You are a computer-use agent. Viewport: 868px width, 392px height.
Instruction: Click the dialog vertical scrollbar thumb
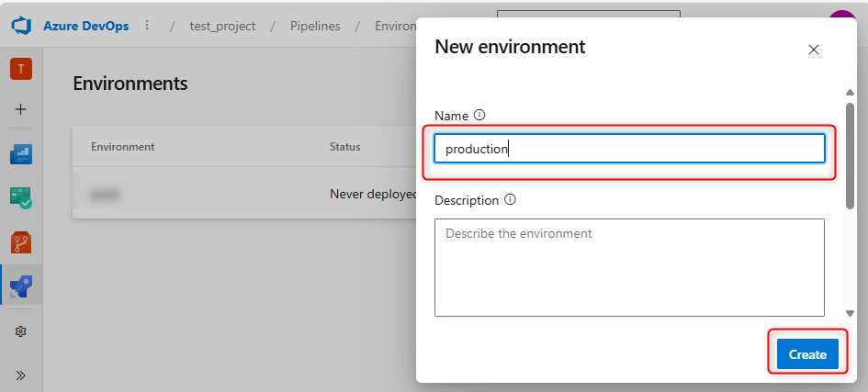(850, 155)
